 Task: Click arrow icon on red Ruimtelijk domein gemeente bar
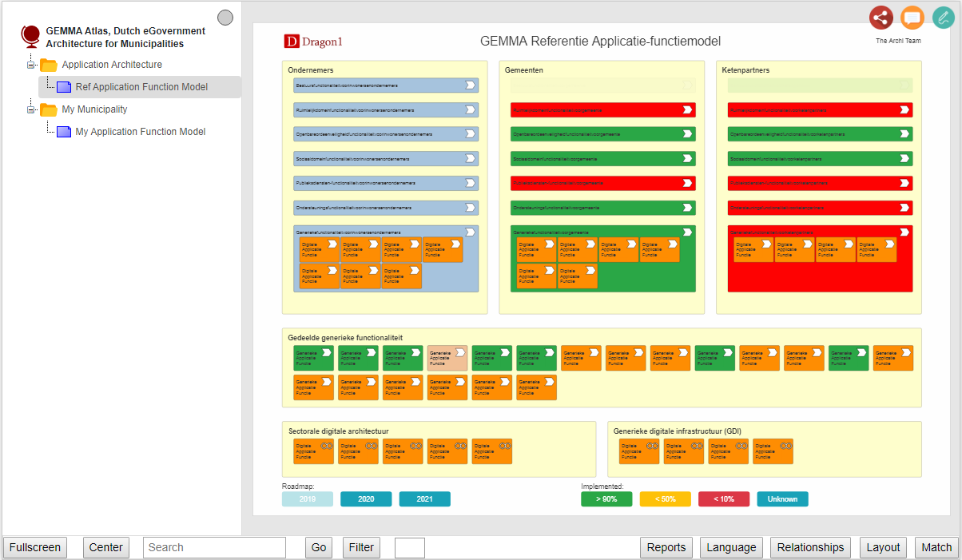pyautogui.click(x=687, y=109)
